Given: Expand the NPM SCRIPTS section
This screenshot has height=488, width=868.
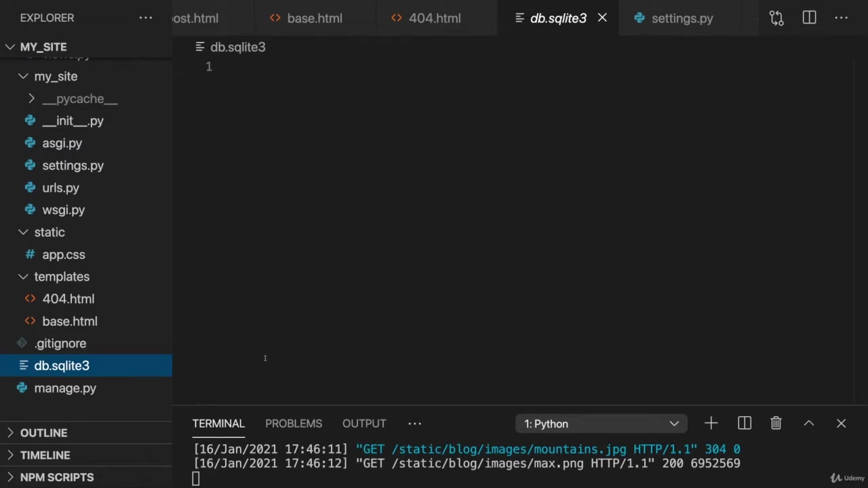Looking at the screenshot, I should click(57, 477).
